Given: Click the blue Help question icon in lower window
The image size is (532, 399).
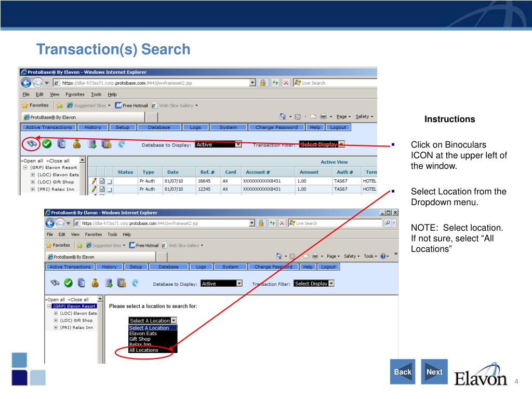Looking at the screenshot, I should [383, 256].
